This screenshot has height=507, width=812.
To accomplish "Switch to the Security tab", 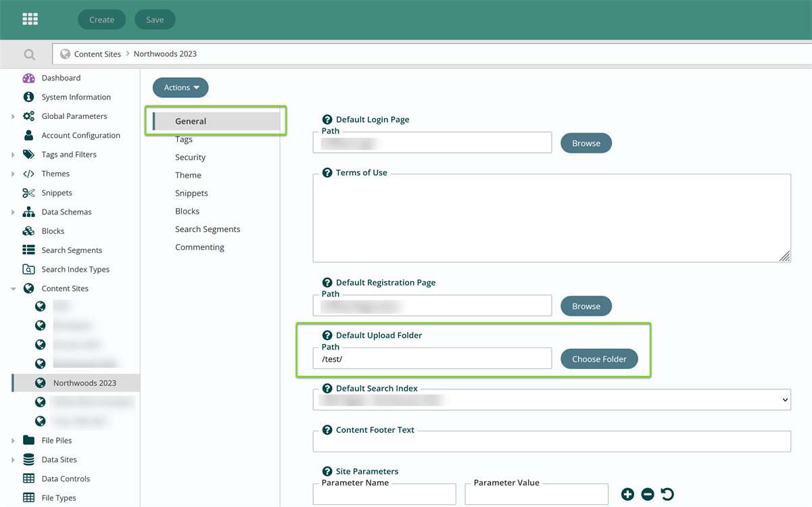I will coord(190,157).
